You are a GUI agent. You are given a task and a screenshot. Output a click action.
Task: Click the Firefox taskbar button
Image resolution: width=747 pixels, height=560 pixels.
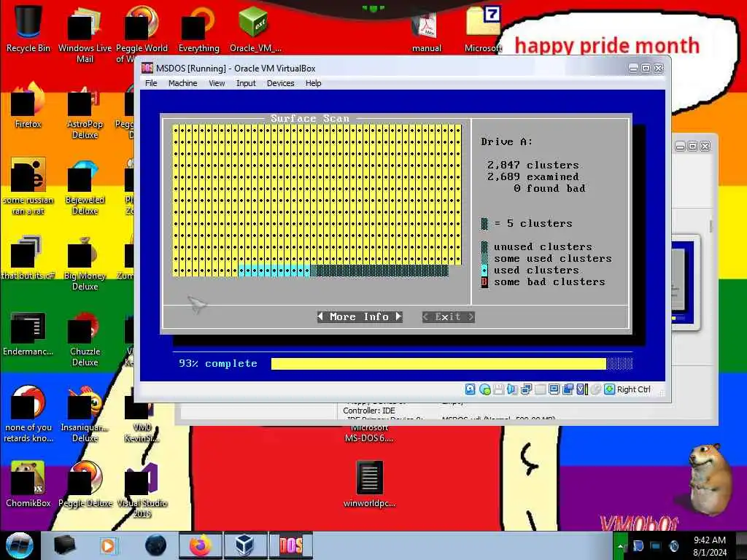[x=200, y=545]
